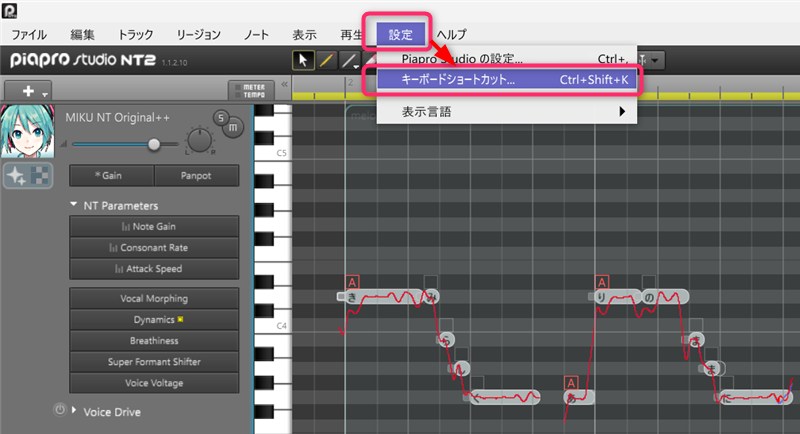Click the Piapro Studio NT2 logo

pyautogui.click(x=83, y=60)
